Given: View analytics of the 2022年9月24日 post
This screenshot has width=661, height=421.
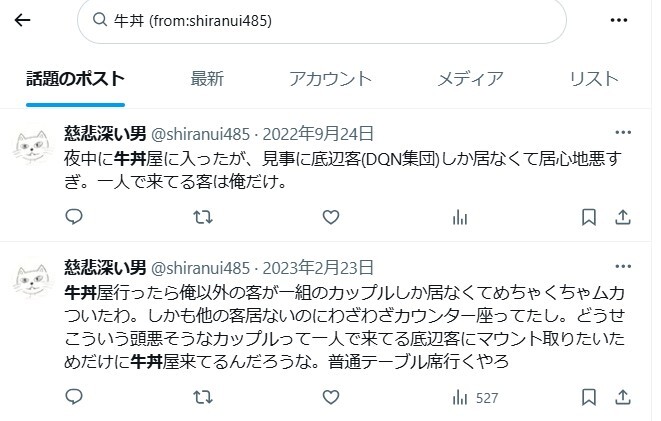Looking at the screenshot, I should point(460,217).
